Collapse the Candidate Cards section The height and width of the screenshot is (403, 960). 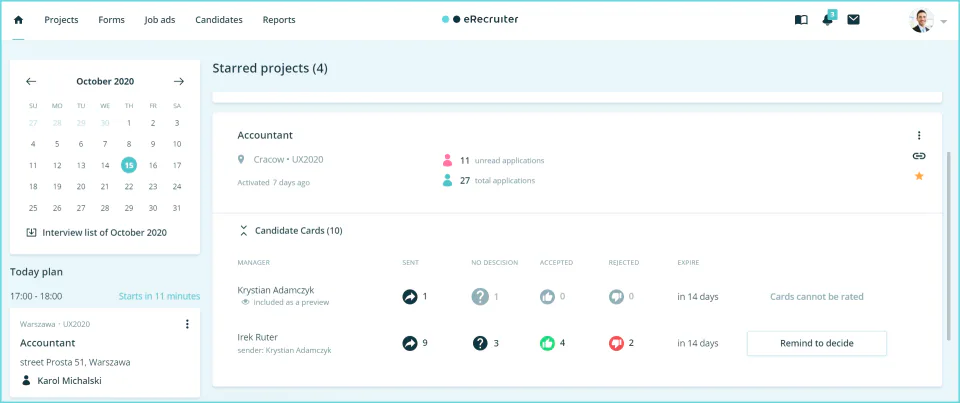[x=244, y=231]
